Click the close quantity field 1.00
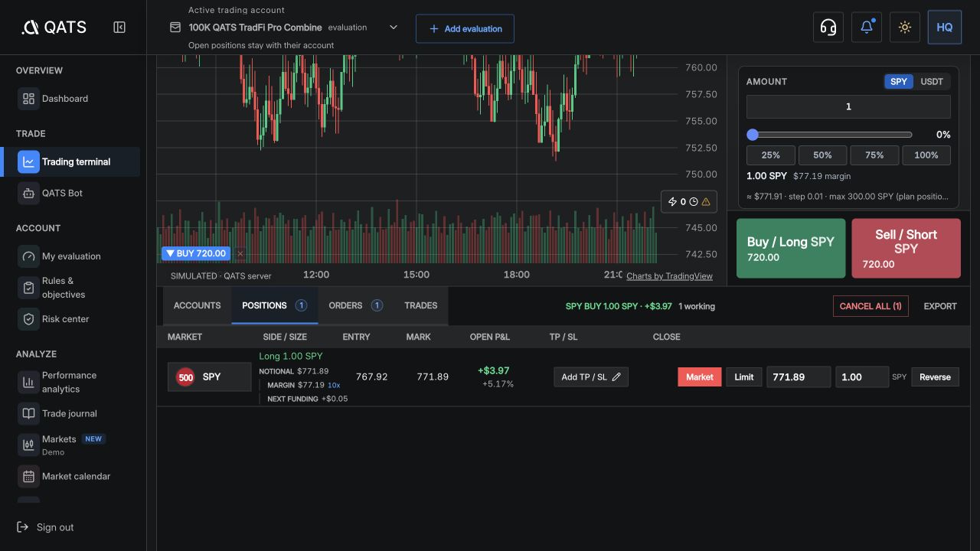This screenshot has width=980, height=551. [862, 377]
